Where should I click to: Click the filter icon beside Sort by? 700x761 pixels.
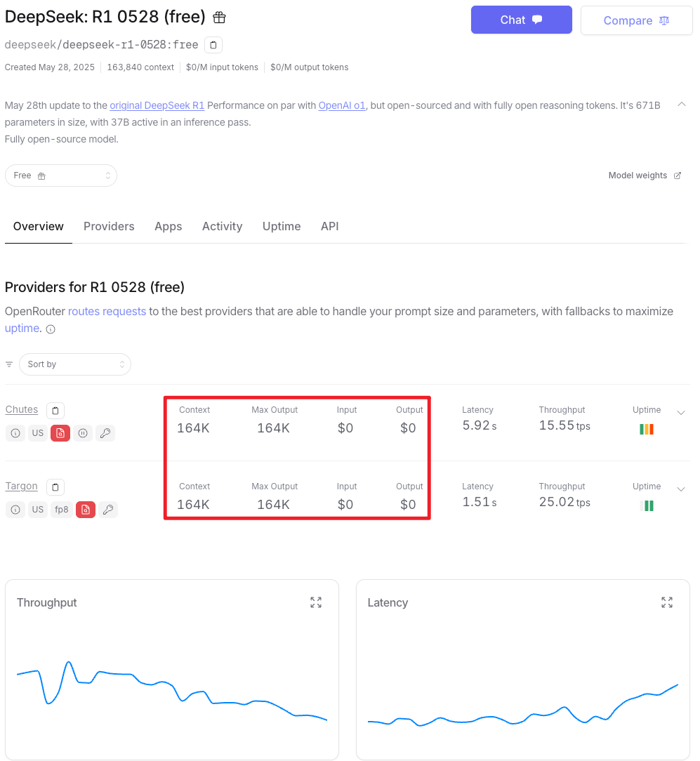(9, 364)
